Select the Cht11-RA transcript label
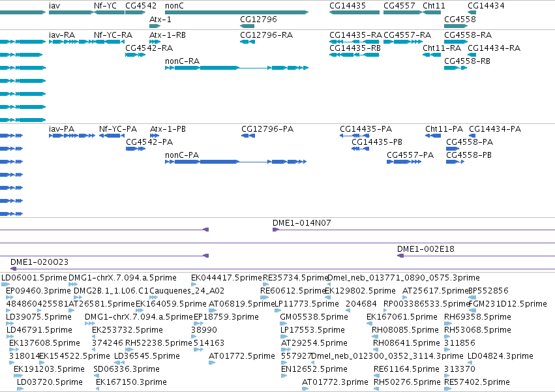Viewport: 555px width, 392px height. 442,48
